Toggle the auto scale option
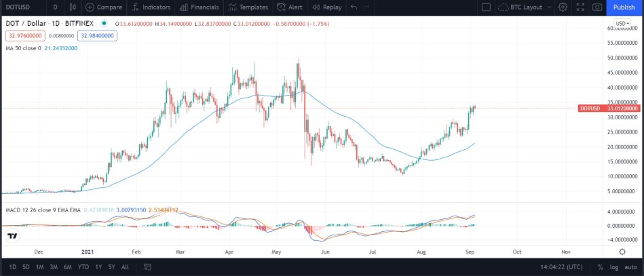The image size is (644, 276). (631, 267)
